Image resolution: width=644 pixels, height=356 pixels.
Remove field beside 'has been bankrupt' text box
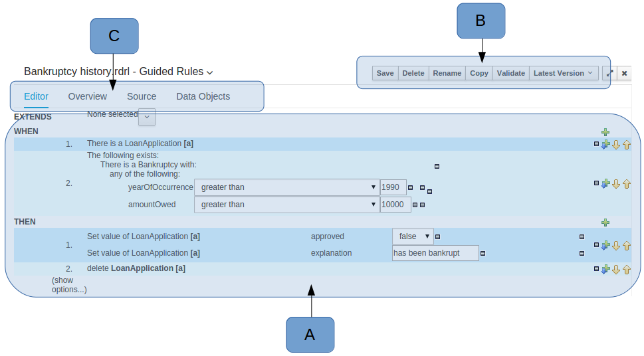pos(483,253)
